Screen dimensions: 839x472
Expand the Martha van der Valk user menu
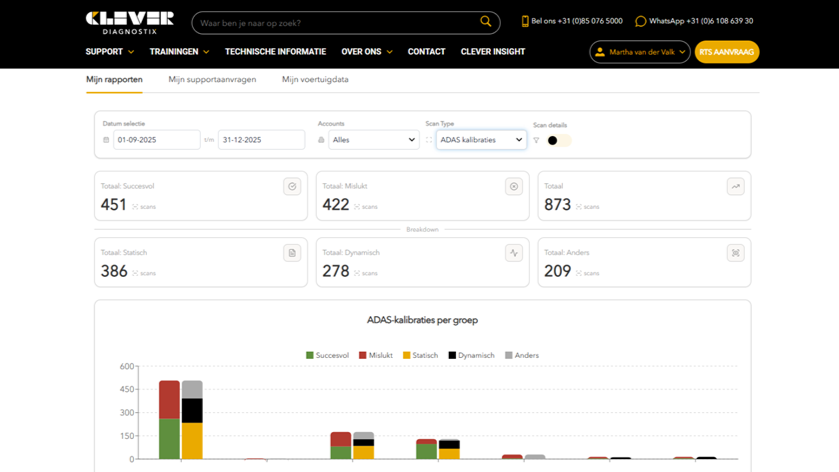click(x=640, y=52)
